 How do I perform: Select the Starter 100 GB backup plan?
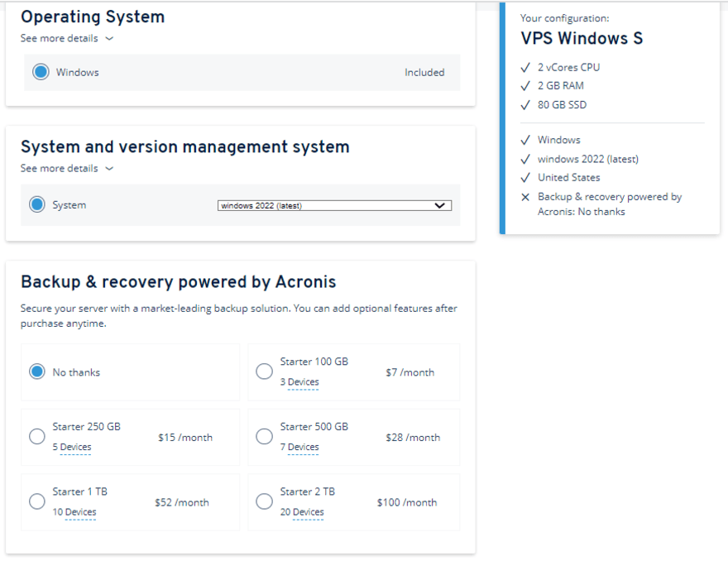(x=264, y=372)
